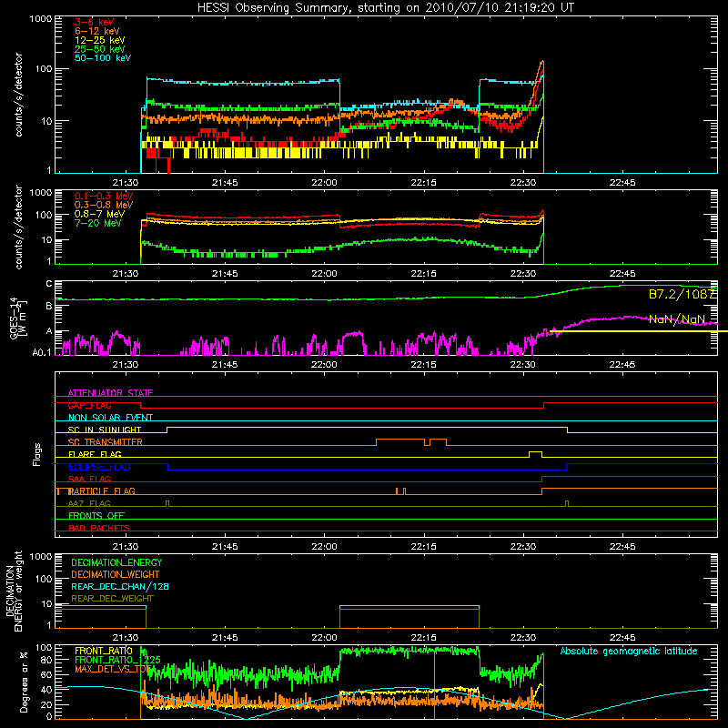Click the REAR_DEC_WEIGHT legend label
This screenshot has width=728, height=728.
(112, 599)
